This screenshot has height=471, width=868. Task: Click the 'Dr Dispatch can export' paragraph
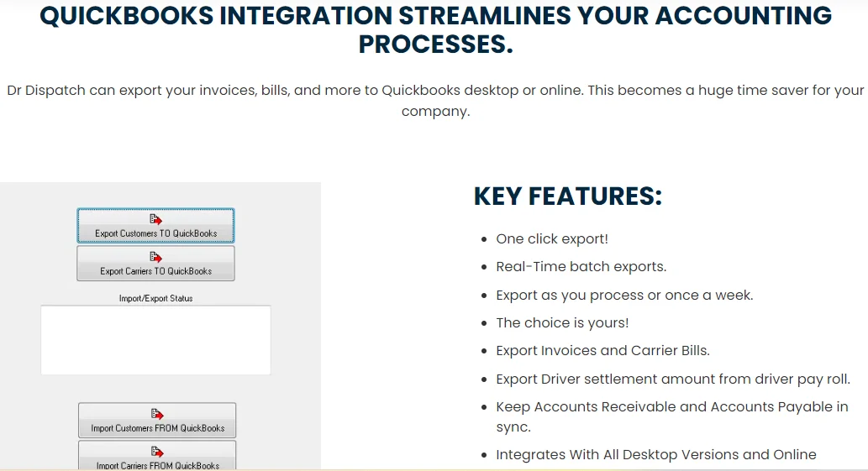(x=435, y=101)
